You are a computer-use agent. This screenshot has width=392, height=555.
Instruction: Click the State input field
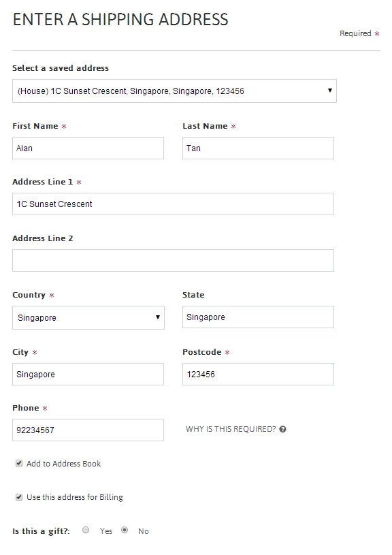[258, 317]
